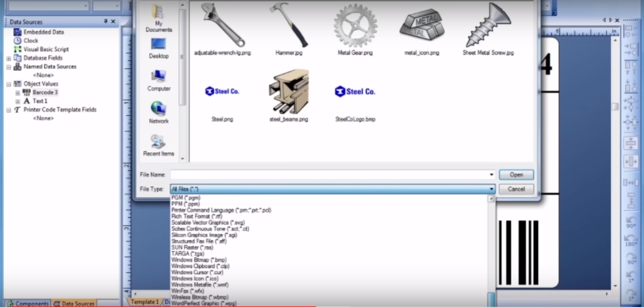Choose Wireless Bitmap (*.wbmp) file type
644x307 pixels.
click(x=200, y=297)
